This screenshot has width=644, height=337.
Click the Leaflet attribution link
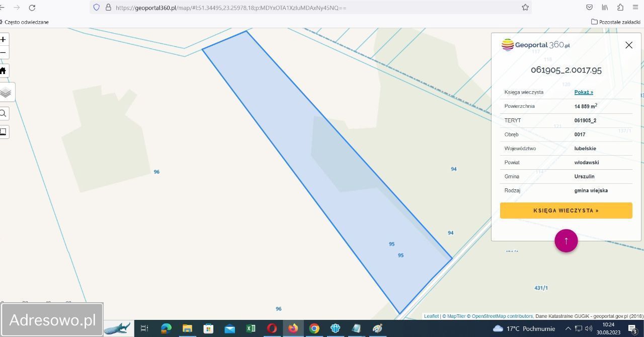[x=431, y=316]
